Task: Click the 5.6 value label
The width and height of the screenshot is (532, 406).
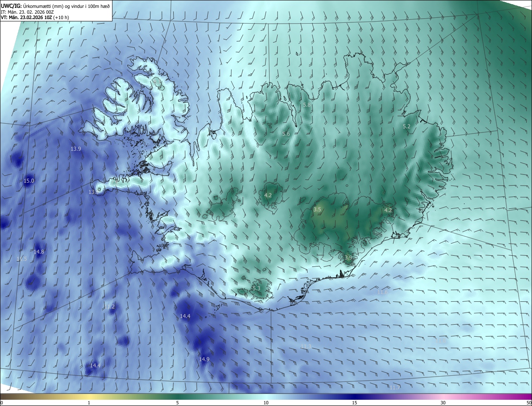Action: 286,134
